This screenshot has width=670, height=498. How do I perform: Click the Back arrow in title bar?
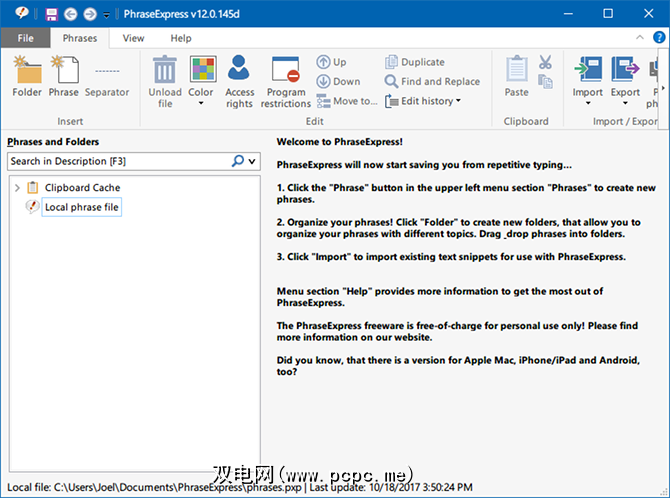tap(71, 14)
